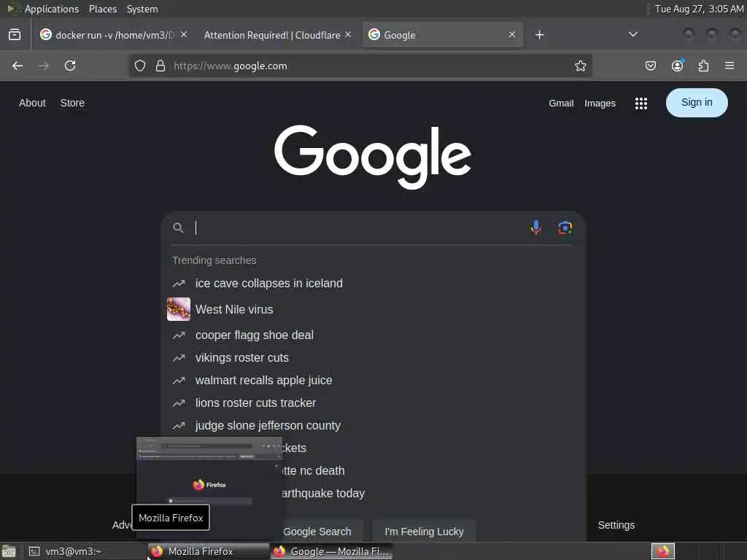Open the Firefox hamburger menu
The width and height of the screenshot is (747, 560).
tap(729, 66)
